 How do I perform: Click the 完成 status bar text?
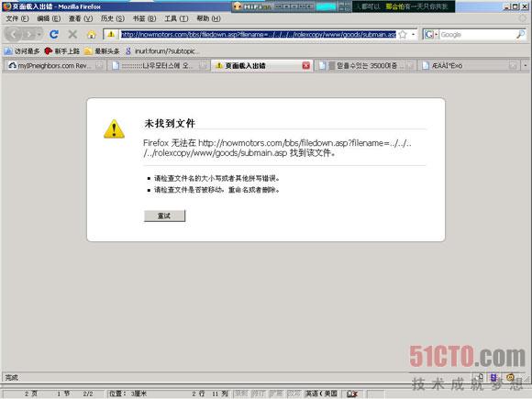tap(12, 377)
